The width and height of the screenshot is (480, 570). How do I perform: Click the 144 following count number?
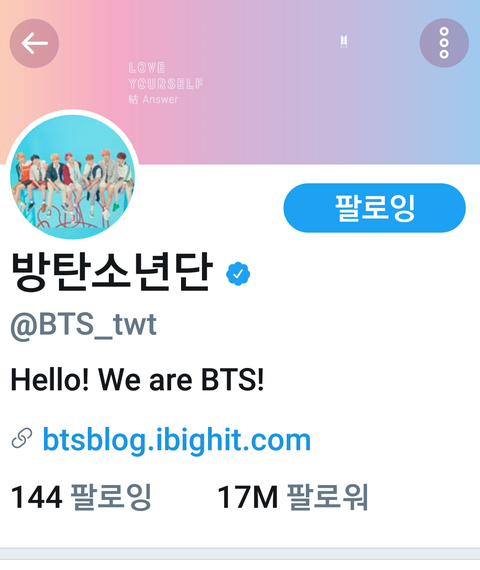(37, 497)
